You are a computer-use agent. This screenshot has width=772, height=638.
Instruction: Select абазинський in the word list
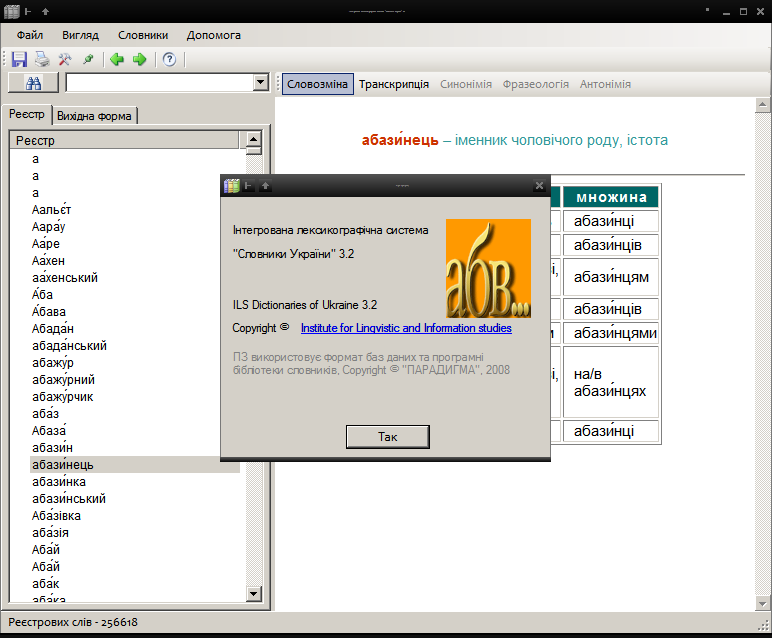[69, 499]
